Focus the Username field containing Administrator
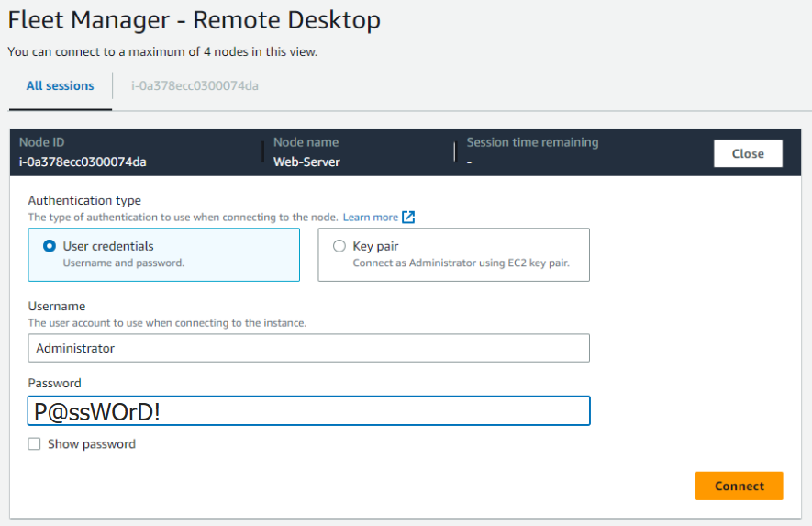 pos(308,348)
